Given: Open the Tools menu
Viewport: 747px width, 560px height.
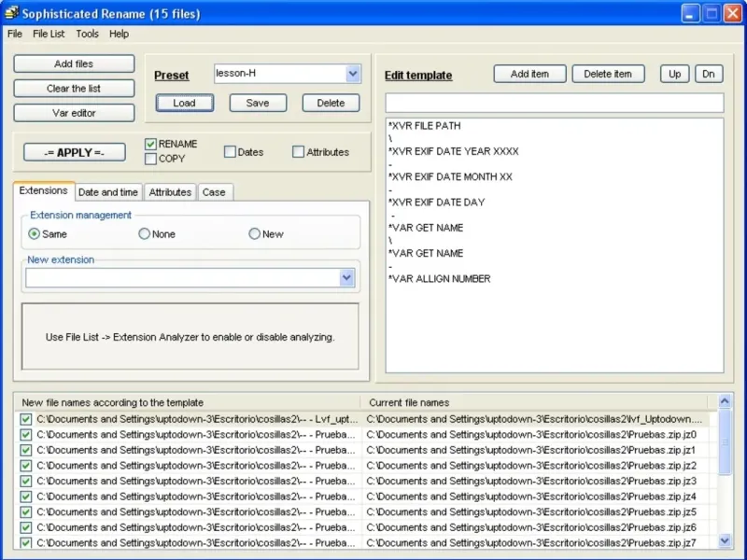Looking at the screenshot, I should point(87,34).
